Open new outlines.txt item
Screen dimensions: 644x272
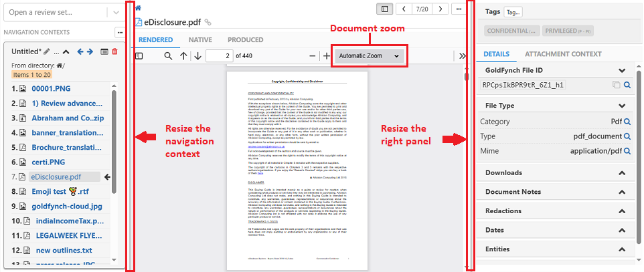coord(64,250)
